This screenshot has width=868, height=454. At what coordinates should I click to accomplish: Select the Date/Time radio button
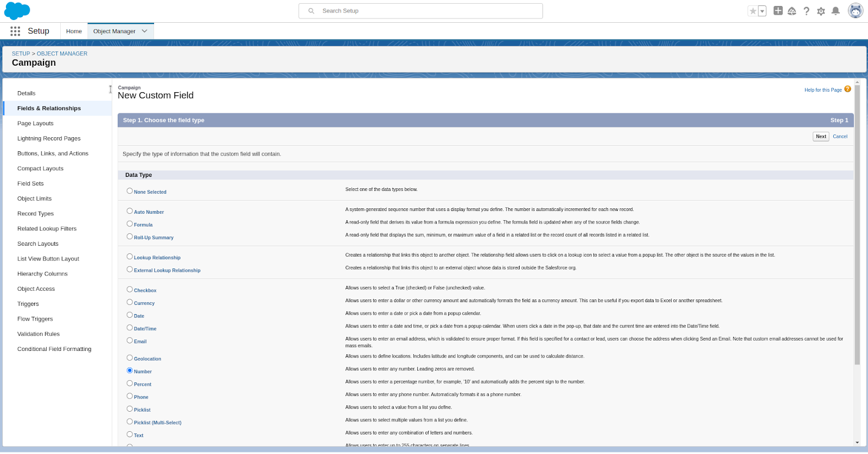pyautogui.click(x=130, y=328)
